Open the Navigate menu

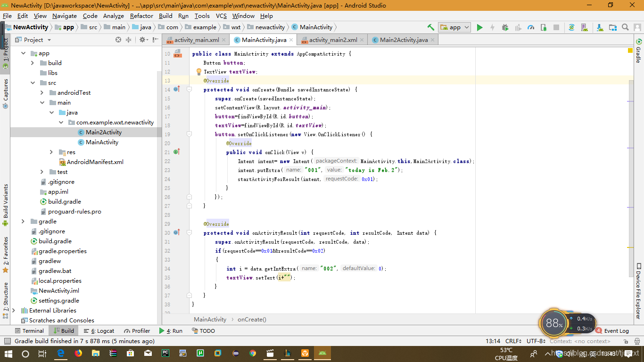tap(65, 16)
